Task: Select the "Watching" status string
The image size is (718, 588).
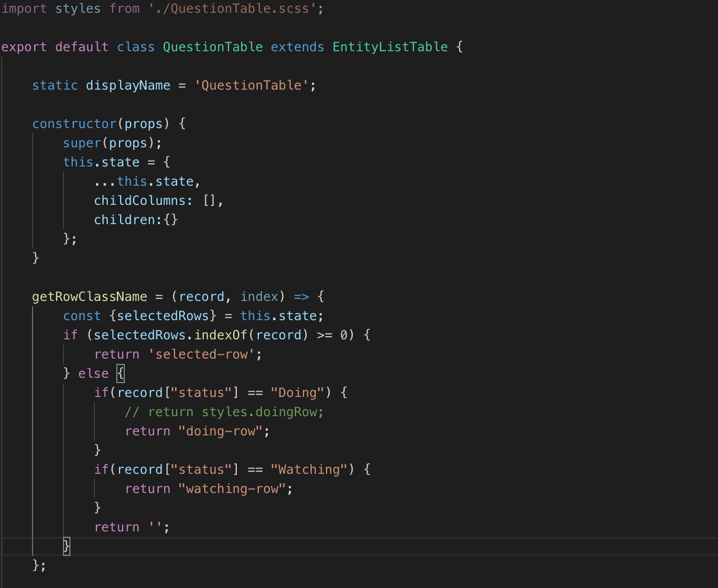Action: pyautogui.click(x=308, y=469)
